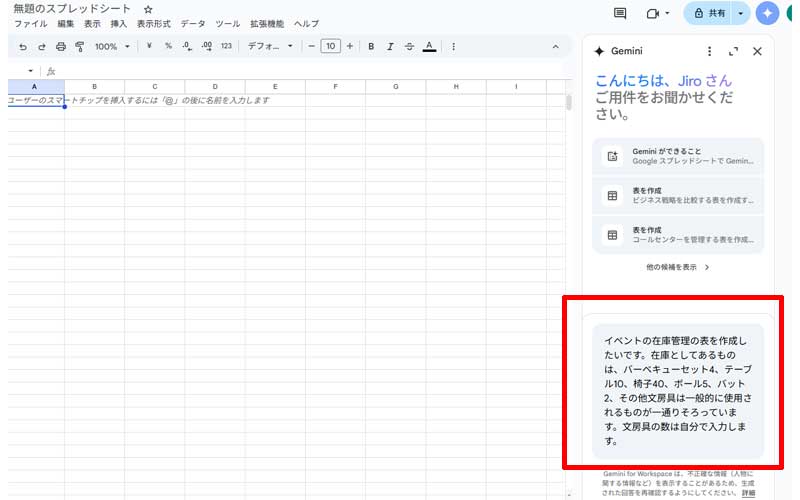The width and height of the screenshot is (800, 500).
Task: Open the 表示形式 menu
Action: [x=154, y=23]
